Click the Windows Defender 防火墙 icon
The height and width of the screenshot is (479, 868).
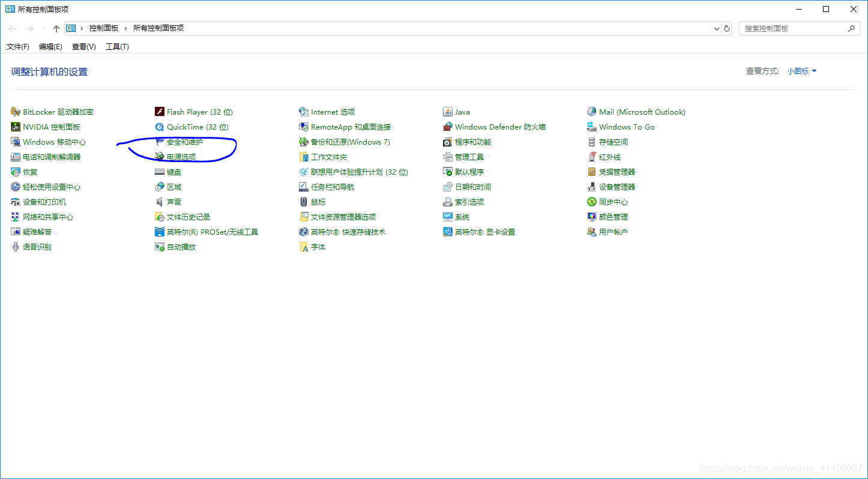click(448, 127)
